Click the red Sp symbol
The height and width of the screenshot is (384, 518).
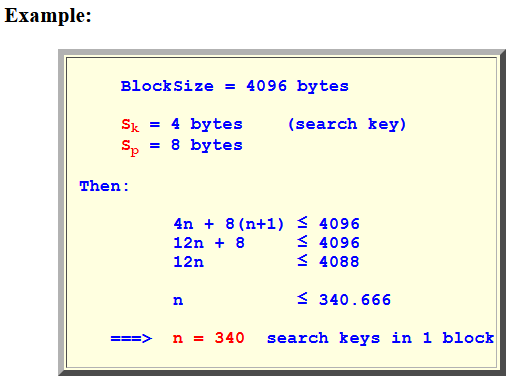(x=130, y=147)
